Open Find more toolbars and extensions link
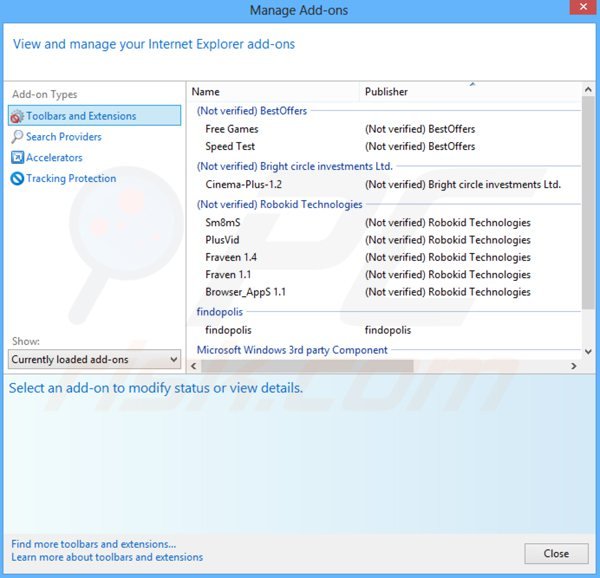The width and height of the screenshot is (600, 578). [x=93, y=544]
